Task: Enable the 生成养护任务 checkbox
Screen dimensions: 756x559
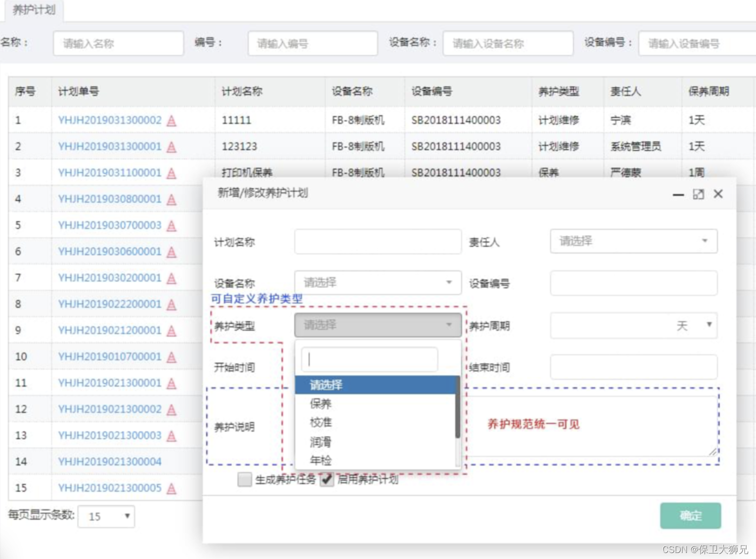Action: click(244, 479)
